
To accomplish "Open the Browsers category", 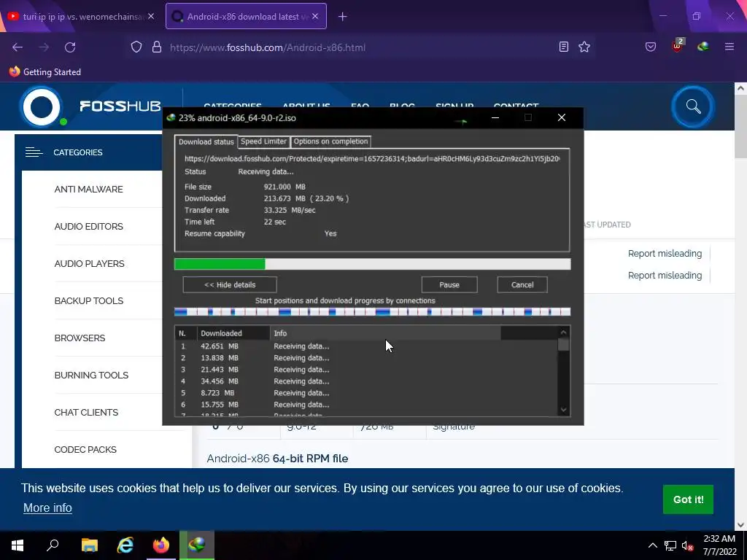I will (80, 338).
